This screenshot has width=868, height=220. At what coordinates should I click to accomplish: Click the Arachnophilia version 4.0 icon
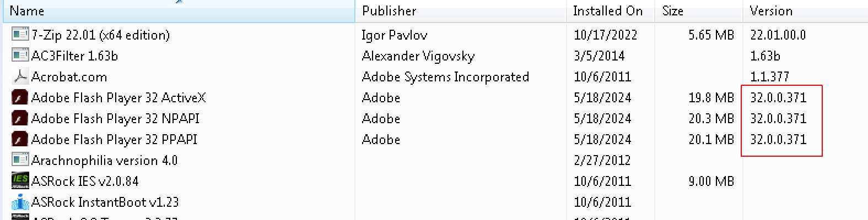tap(20, 160)
